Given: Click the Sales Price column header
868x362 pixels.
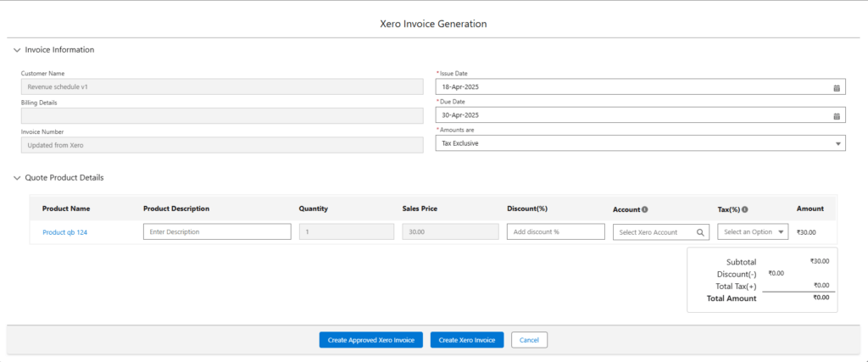Looking at the screenshot, I should click(420, 209).
